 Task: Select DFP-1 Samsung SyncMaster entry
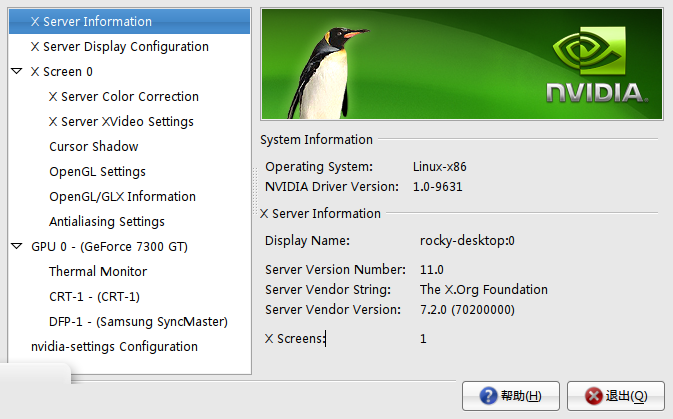(138, 322)
